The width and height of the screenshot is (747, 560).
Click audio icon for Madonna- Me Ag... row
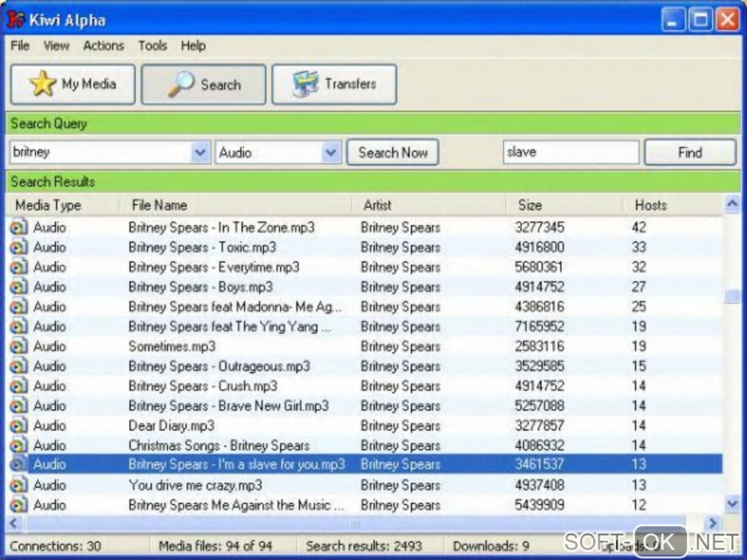(18, 307)
